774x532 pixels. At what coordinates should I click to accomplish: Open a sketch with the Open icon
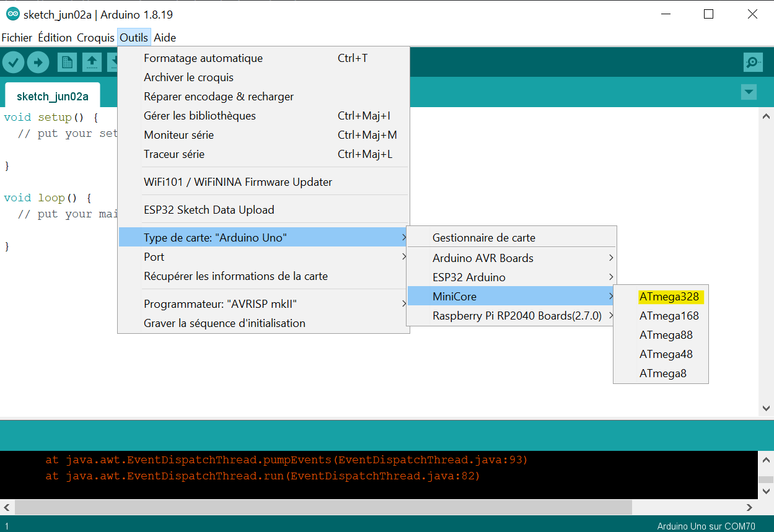[x=92, y=62]
